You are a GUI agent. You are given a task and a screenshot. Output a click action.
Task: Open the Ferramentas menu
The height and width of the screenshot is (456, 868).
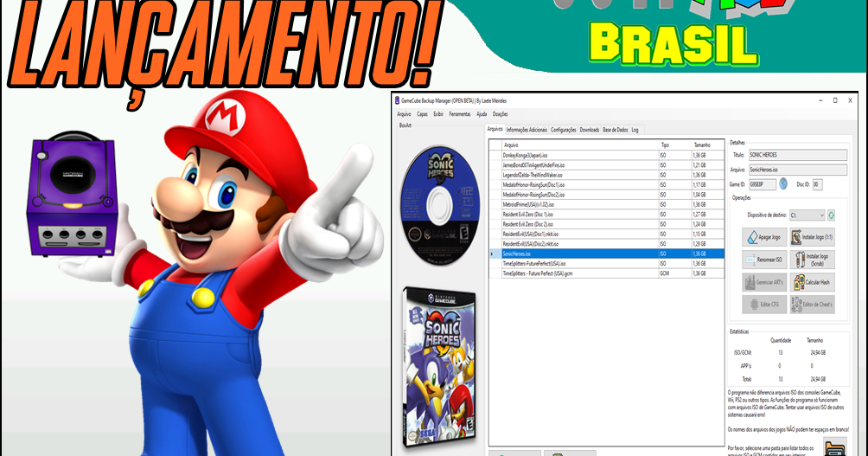coord(460,114)
